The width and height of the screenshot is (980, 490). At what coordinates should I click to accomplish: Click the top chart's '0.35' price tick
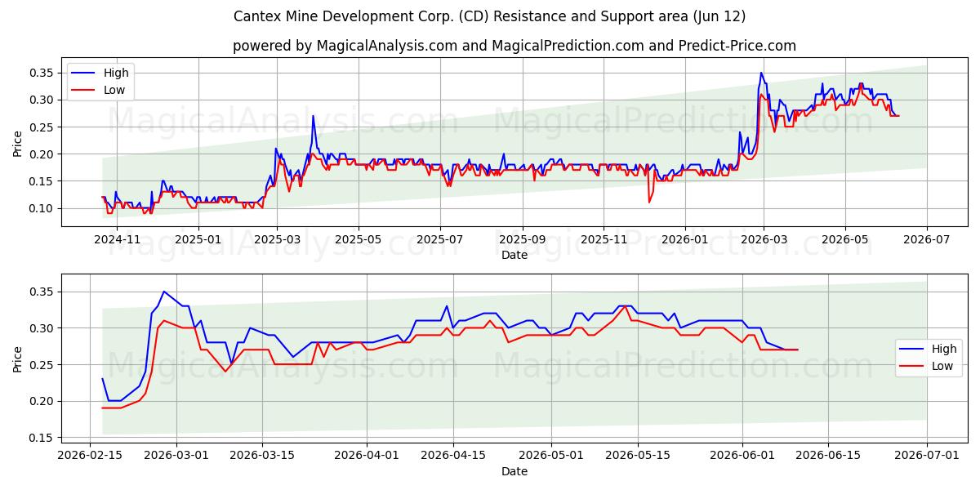point(42,73)
